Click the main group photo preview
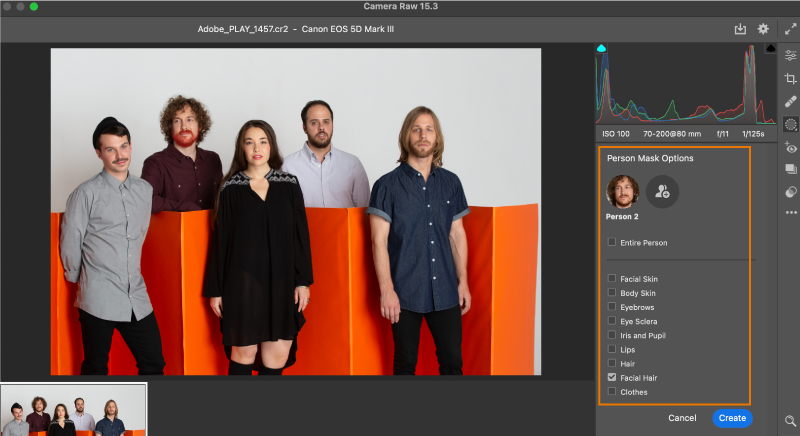The image size is (800, 436). (296, 212)
